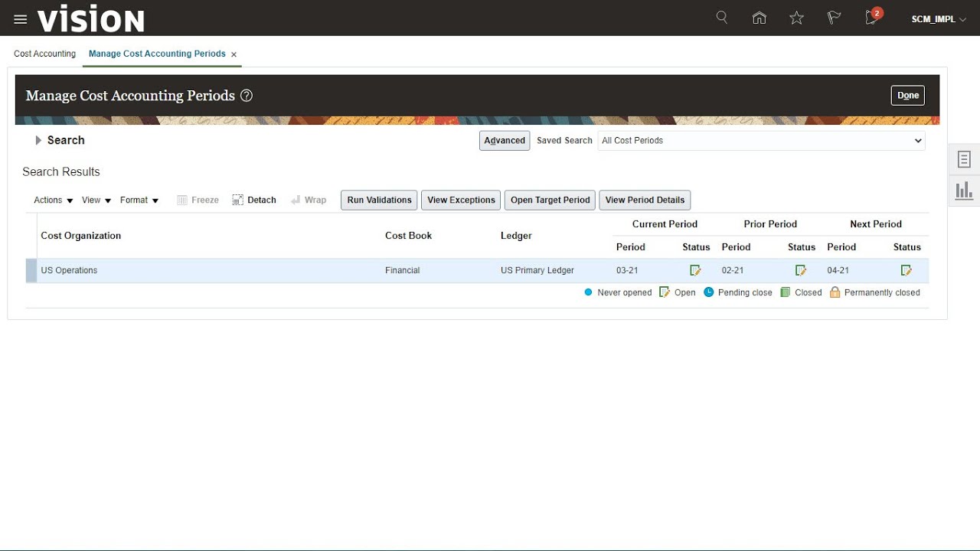Select the US Operations row handle
The height and width of the screenshot is (551, 980).
point(31,271)
